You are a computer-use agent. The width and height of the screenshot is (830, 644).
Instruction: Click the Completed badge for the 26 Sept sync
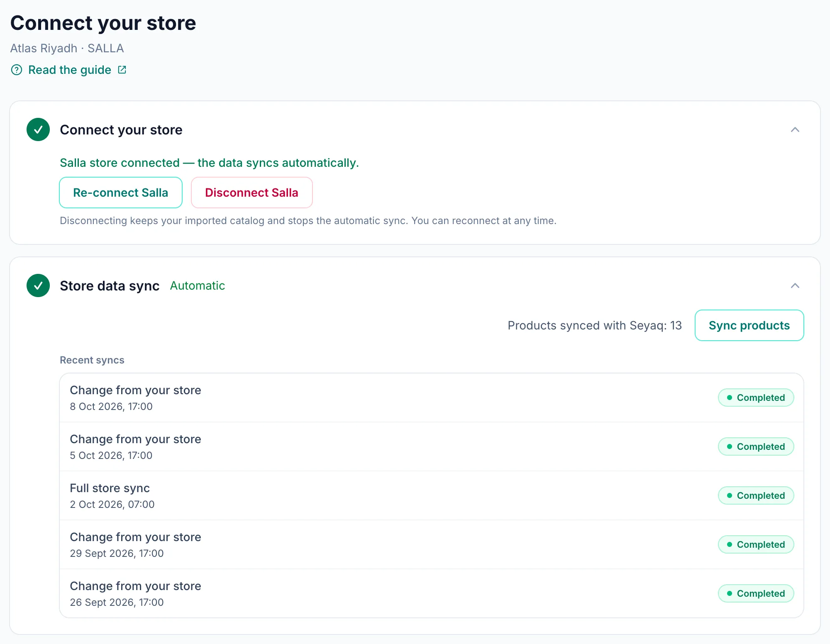click(x=756, y=593)
